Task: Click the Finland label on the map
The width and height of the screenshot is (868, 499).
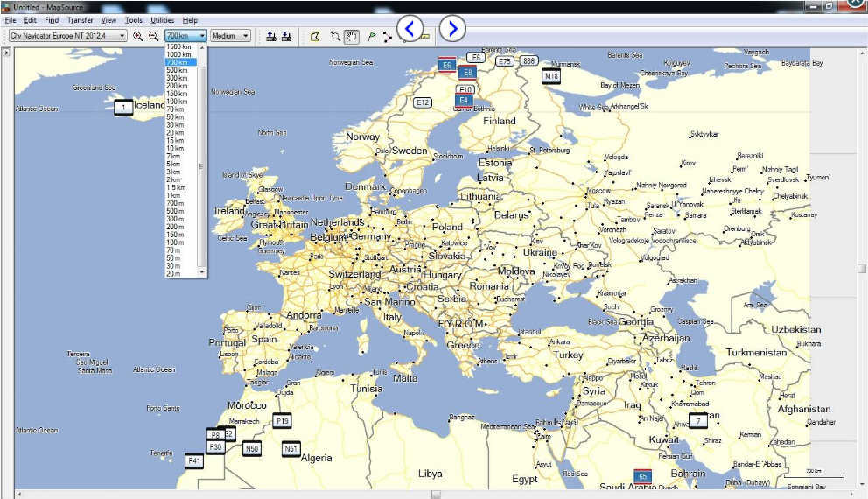Action: (500, 121)
